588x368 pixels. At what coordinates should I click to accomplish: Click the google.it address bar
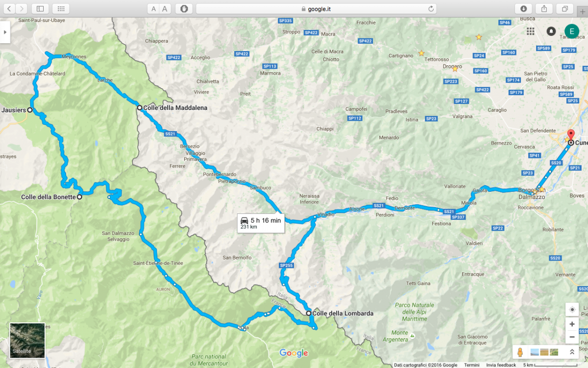[x=316, y=9]
